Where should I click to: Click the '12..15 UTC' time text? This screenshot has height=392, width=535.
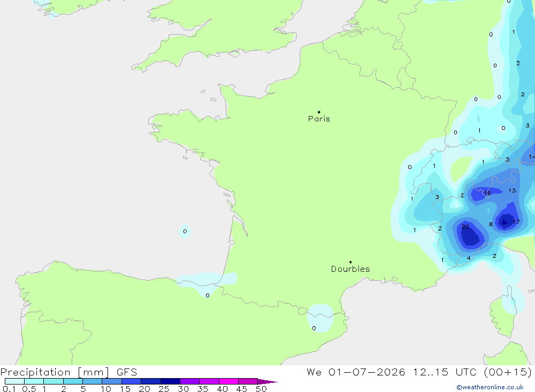[x=445, y=372]
